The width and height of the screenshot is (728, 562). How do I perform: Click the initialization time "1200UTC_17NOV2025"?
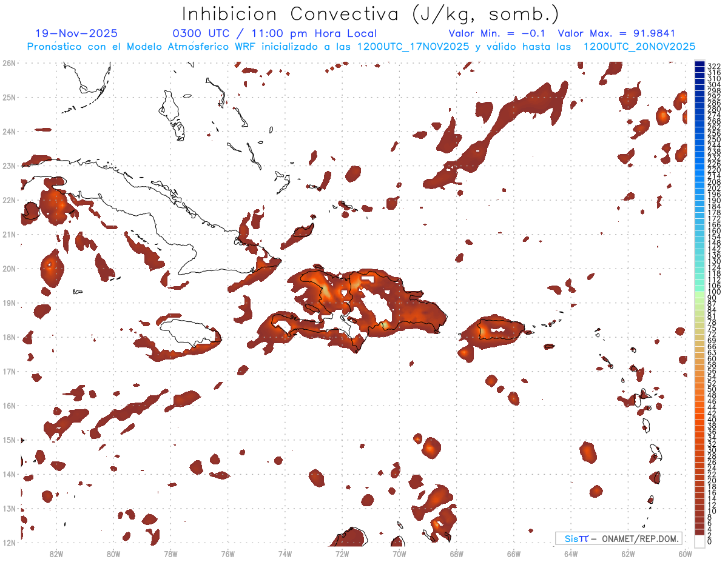pyautogui.click(x=413, y=47)
